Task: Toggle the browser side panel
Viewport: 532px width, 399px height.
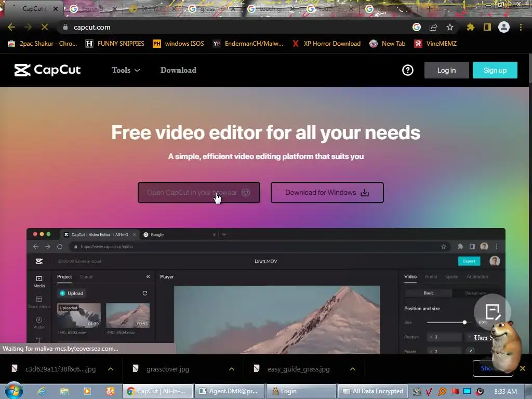Action: tap(487, 27)
